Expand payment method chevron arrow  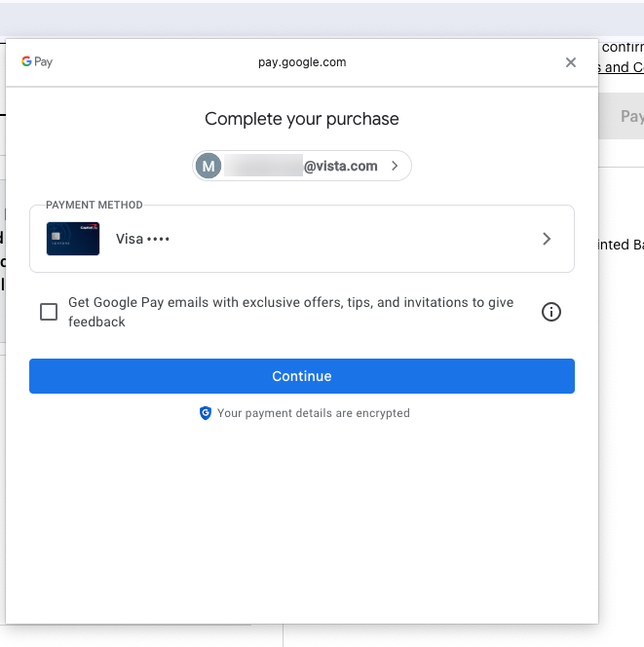click(547, 239)
